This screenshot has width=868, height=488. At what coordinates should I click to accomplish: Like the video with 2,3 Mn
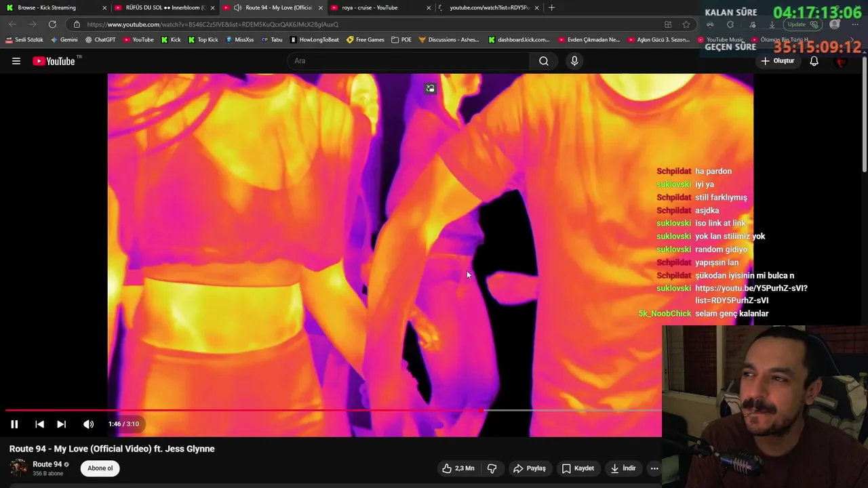click(x=458, y=468)
